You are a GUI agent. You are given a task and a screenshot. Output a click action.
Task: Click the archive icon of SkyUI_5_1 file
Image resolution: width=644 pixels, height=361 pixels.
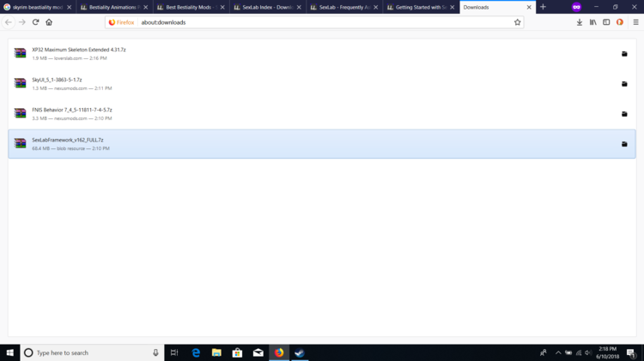point(20,83)
